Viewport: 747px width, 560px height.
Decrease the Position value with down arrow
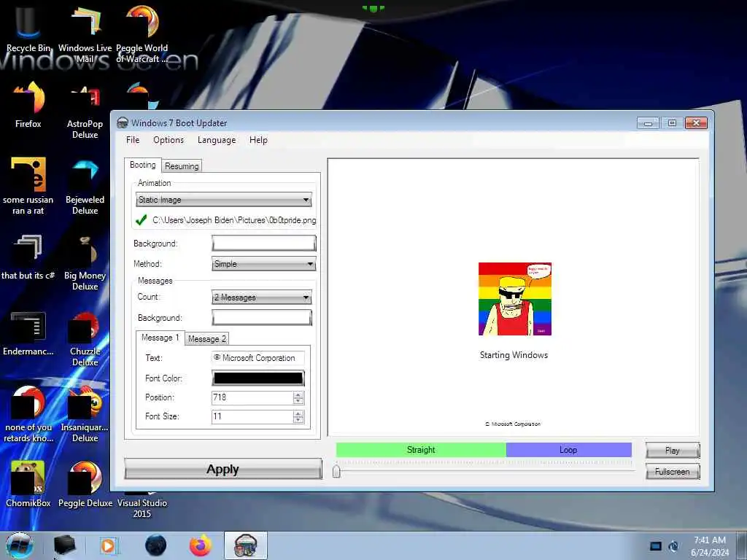pos(298,400)
